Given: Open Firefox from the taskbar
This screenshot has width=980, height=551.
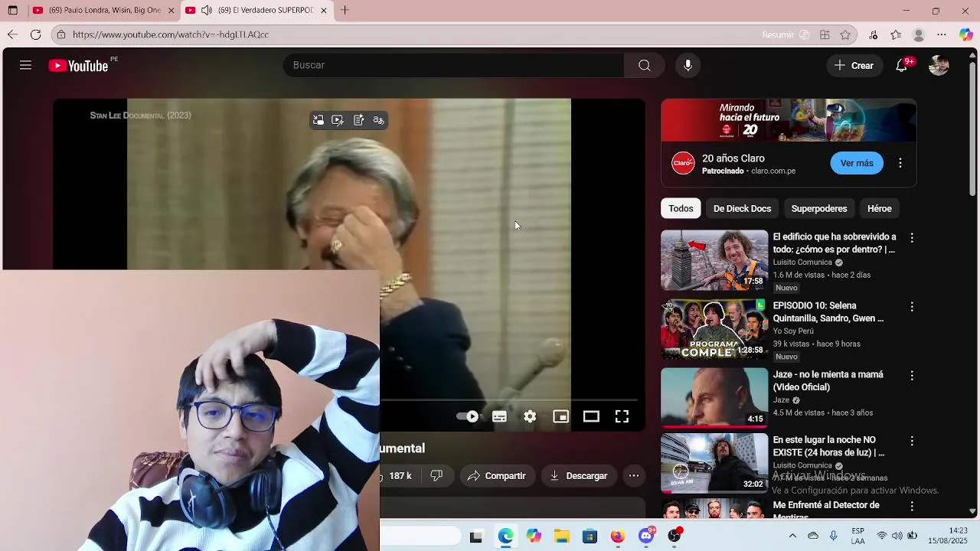Looking at the screenshot, I should coord(617,536).
